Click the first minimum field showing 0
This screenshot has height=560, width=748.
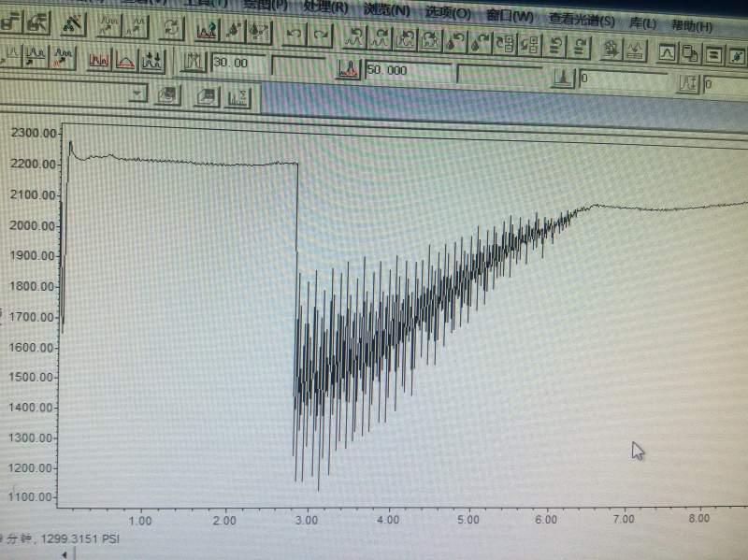[624, 79]
